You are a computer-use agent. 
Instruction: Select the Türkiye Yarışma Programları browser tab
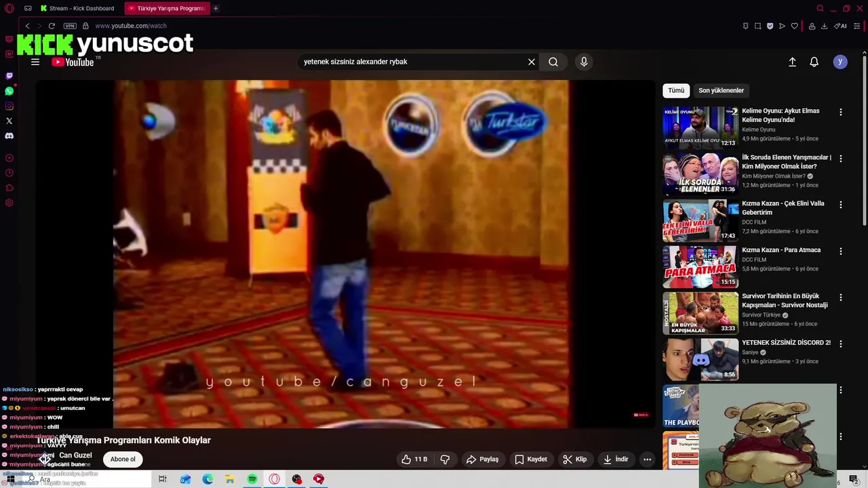pos(167,8)
